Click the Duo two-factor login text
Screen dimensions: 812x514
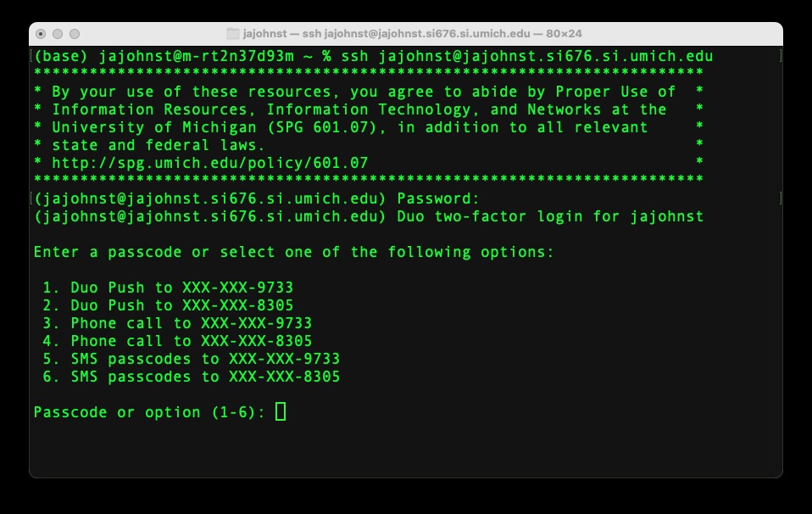550,216
